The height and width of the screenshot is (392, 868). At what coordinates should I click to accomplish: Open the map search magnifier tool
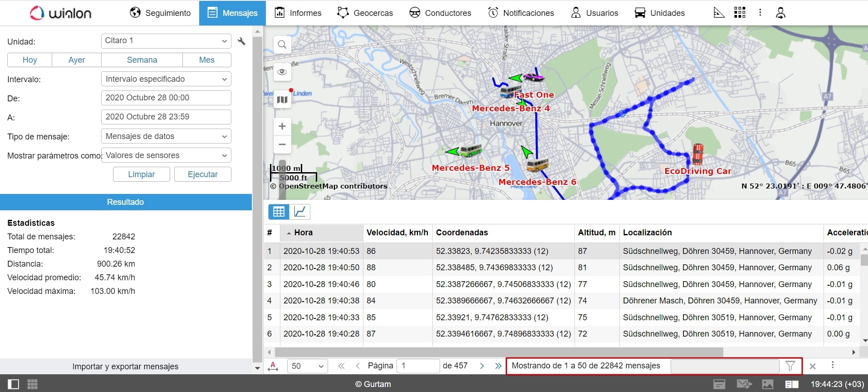tap(282, 45)
